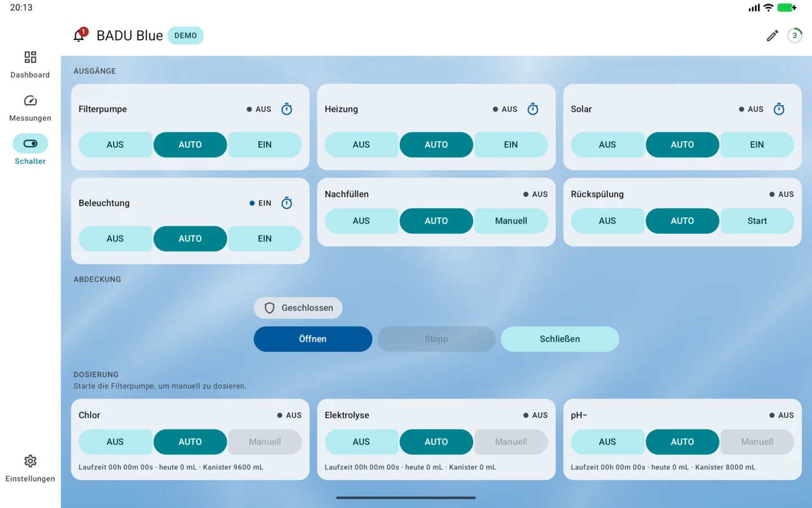Tap the DEMO badge next to BADU Blue

point(186,36)
